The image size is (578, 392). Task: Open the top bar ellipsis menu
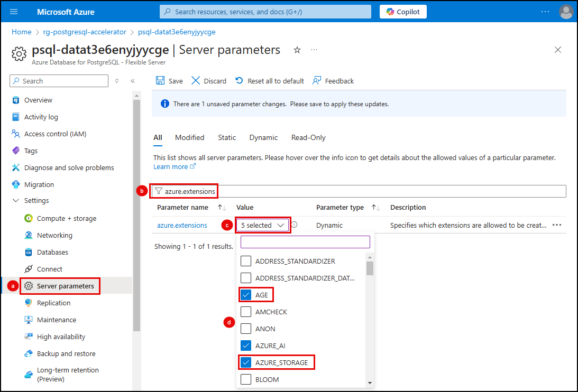point(545,12)
